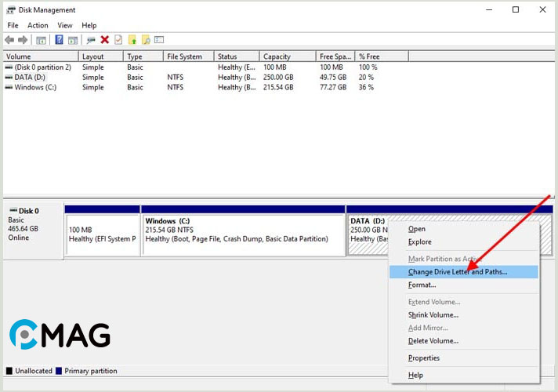Click the folder with green arrow icon
This screenshot has height=392, width=558.
(132, 40)
